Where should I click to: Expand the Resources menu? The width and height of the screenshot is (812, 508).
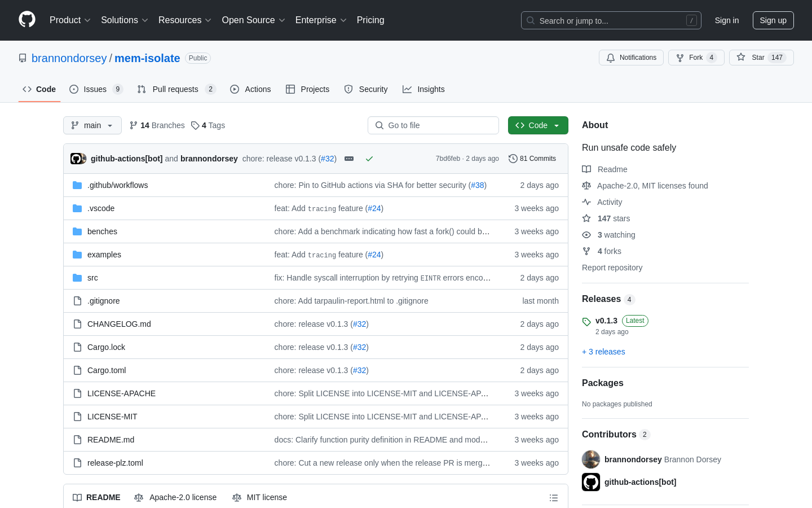185,20
